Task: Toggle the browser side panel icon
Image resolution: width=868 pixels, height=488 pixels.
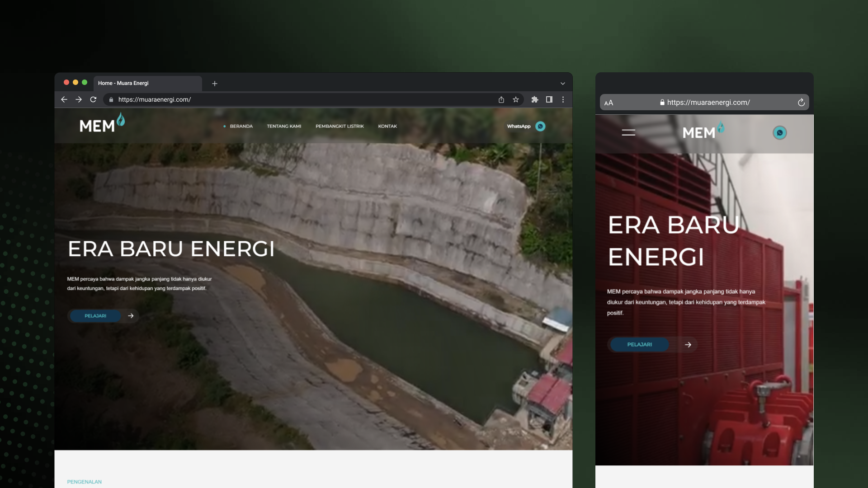Action: point(549,99)
